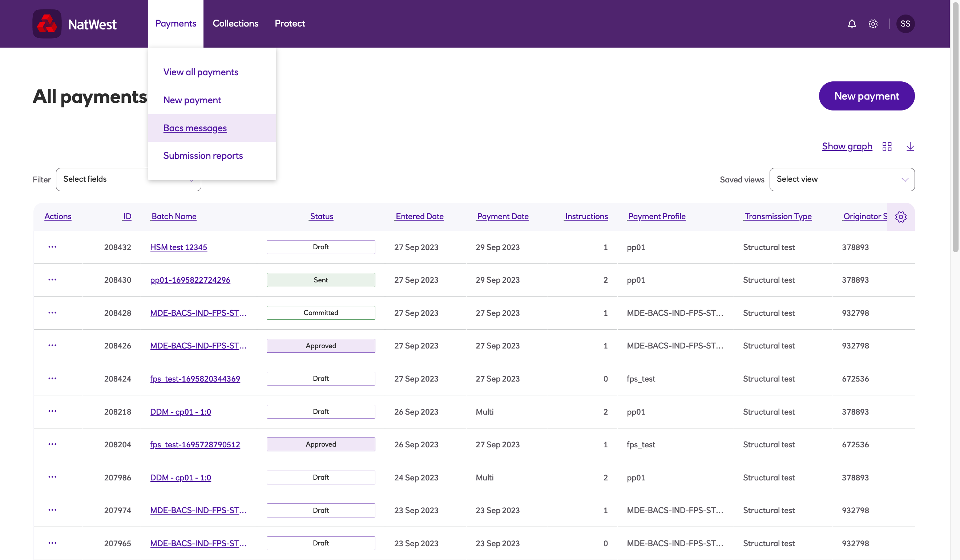Click the Sent status badge
960x560 pixels.
coord(321,280)
